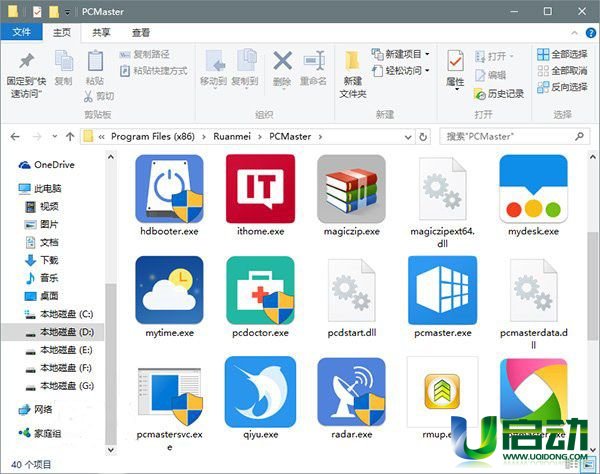Select 网络 network in navigation pane
Viewport: 600px width, 474px height.
tap(35, 409)
